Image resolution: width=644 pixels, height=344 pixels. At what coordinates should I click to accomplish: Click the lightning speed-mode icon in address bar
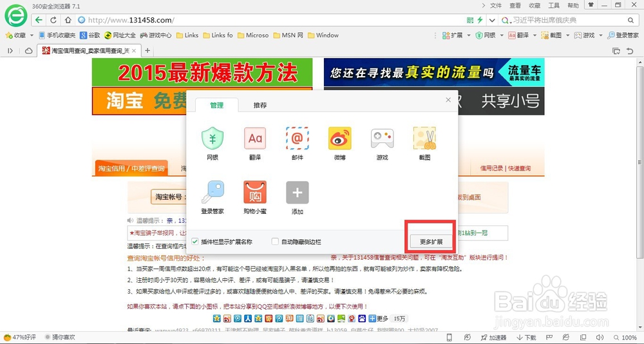point(480,20)
